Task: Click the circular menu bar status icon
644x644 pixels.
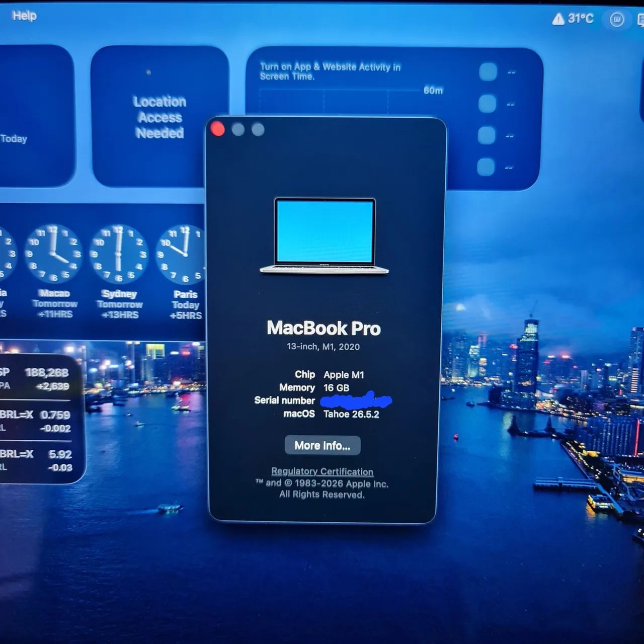Action: point(616,20)
